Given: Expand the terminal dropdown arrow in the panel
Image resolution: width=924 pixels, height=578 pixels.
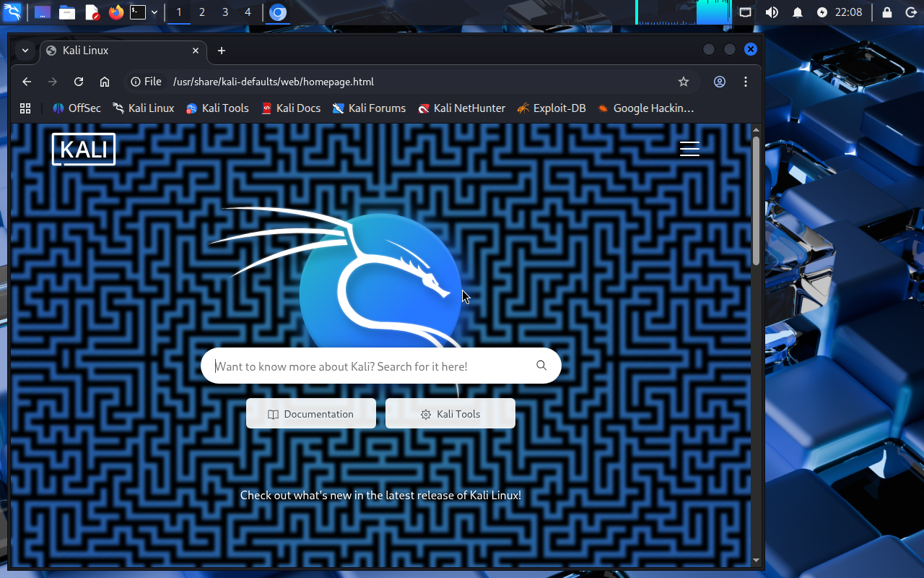Looking at the screenshot, I should click(x=154, y=12).
